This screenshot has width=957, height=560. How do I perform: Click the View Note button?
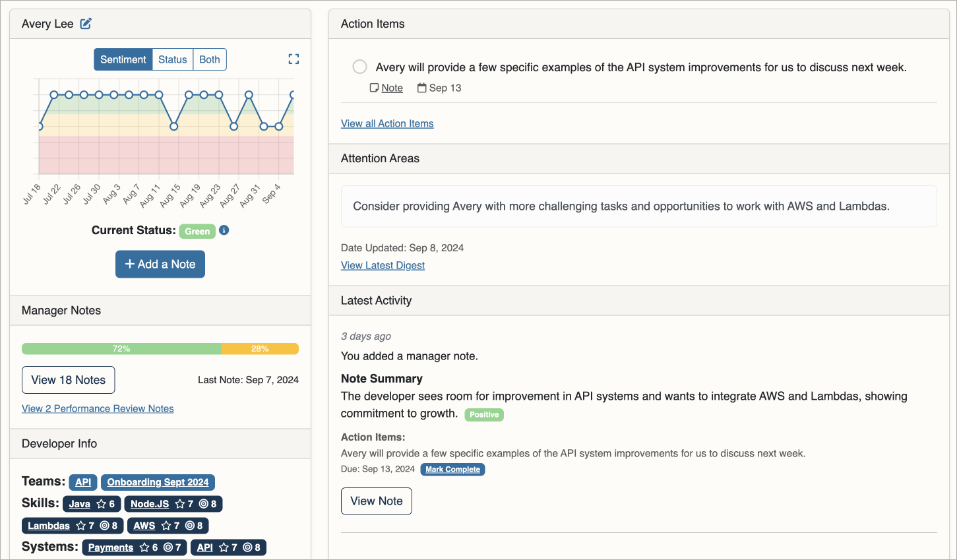coord(377,501)
